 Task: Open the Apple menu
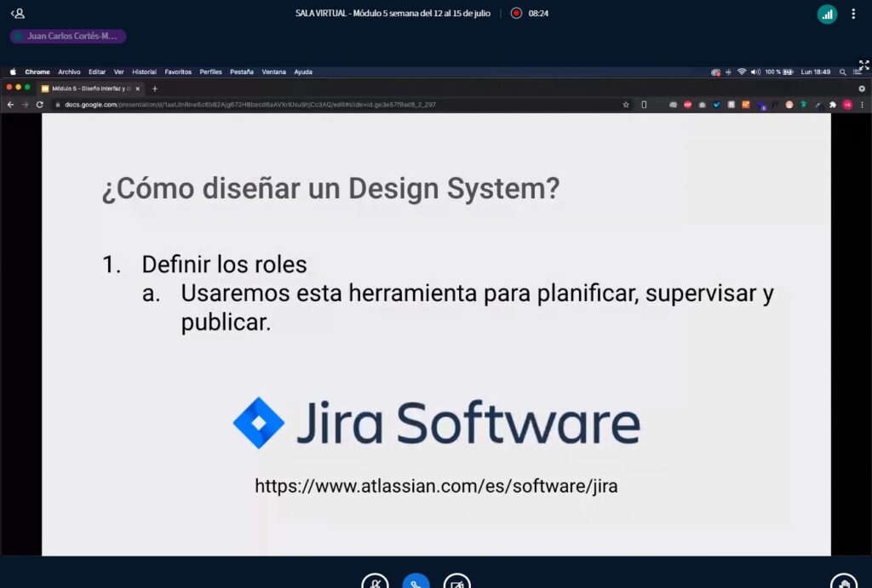[13, 71]
